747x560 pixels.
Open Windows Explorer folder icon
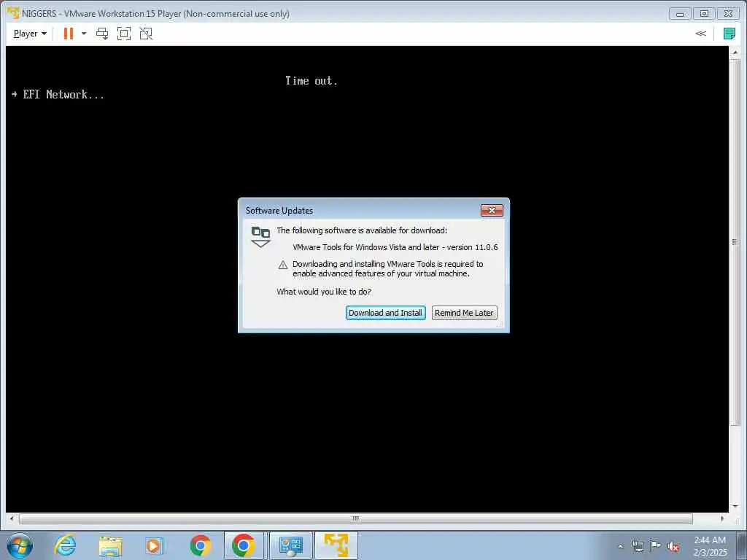point(111,545)
